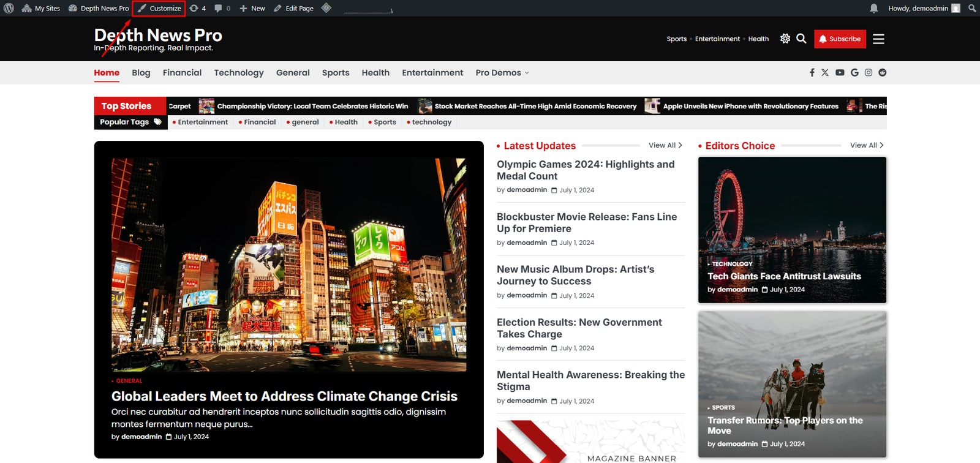The width and height of the screenshot is (980, 463).
Task: Open the New content dropdown in admin bar
Action: (252, 8)
